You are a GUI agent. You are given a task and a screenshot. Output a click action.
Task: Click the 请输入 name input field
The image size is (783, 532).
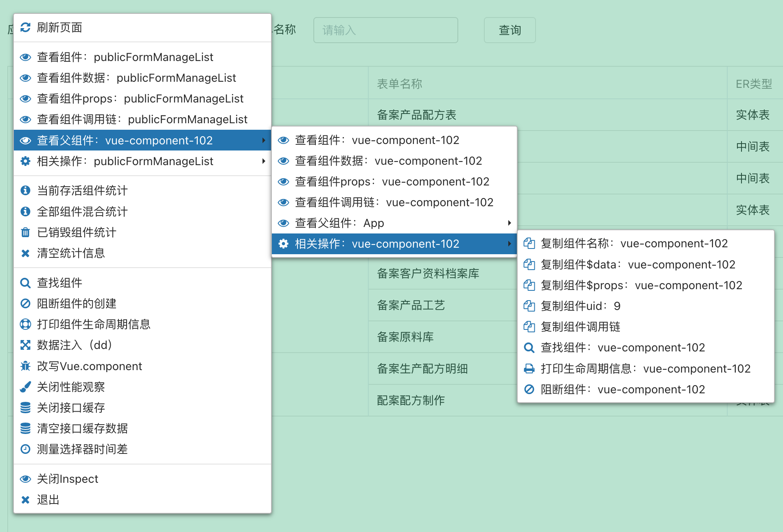pyautogui.click(x=385, y=30)
